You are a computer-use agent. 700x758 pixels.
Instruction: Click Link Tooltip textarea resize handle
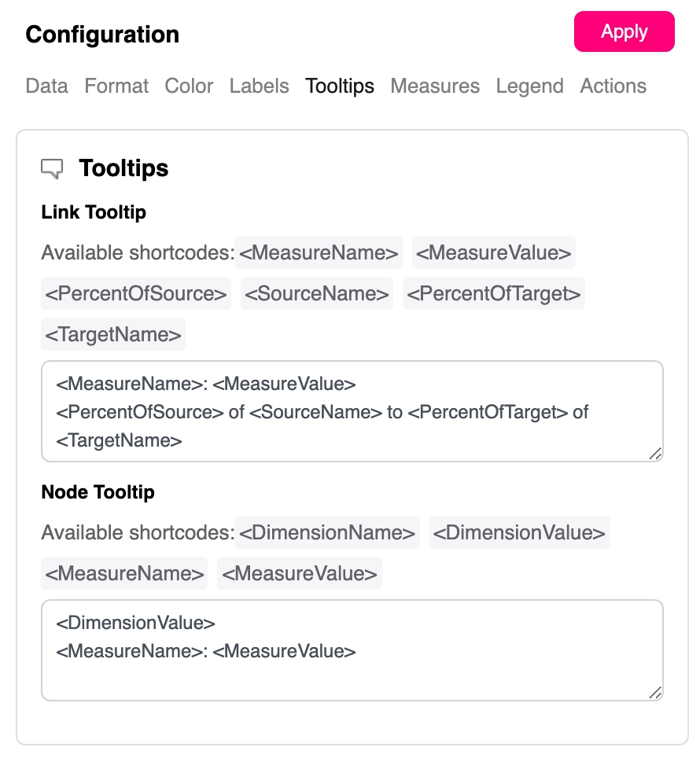[x=655, y=453]
